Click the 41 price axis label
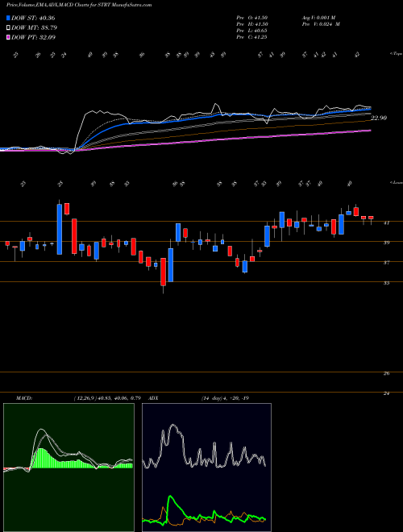The height and width of the screenshot is (532, 403). 387,223
